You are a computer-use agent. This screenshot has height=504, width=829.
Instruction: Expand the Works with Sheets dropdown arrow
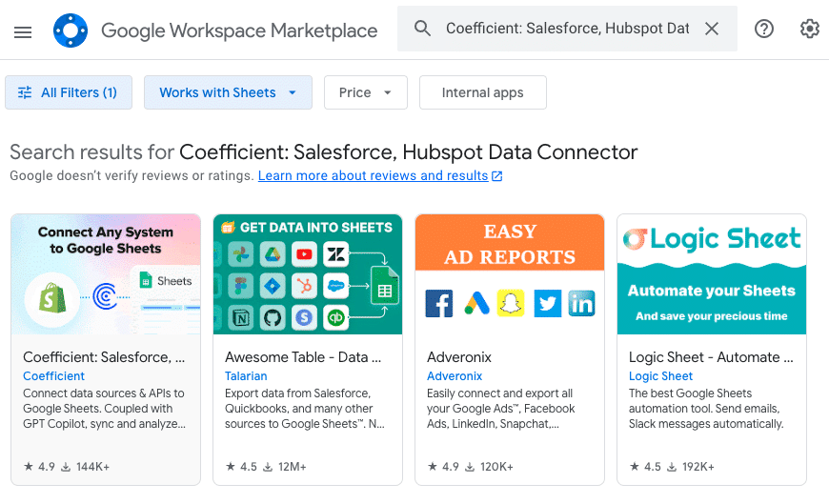coord(293,92)
